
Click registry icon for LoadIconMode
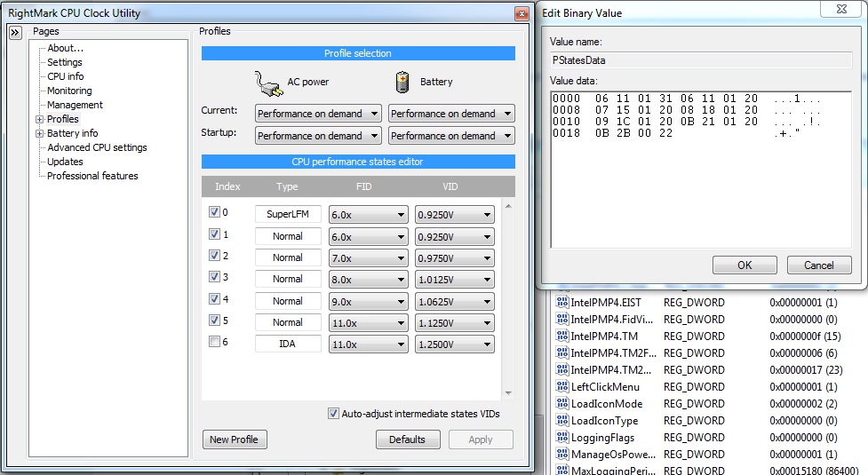(x=561, y=403)
